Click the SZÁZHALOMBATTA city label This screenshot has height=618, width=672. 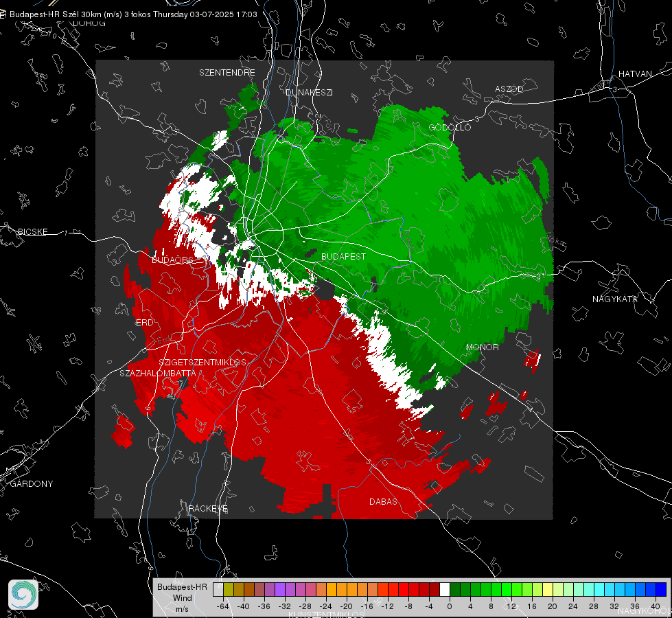coord(158,373)
